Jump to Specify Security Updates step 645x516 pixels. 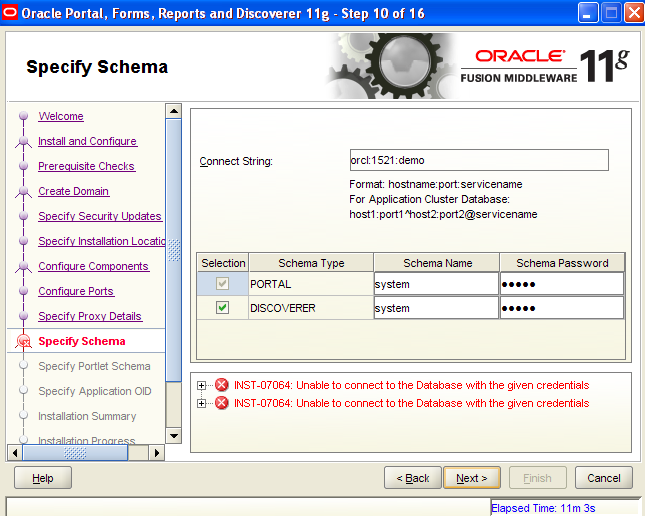click(x=100, y=216)
